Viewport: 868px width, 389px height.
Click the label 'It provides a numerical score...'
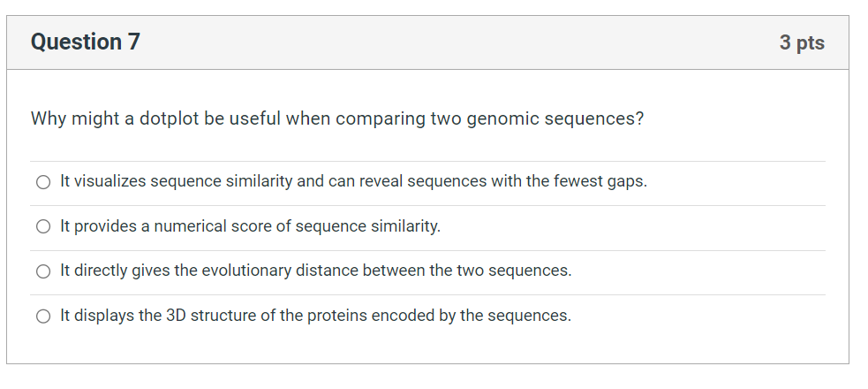click(x=250, y=226)
